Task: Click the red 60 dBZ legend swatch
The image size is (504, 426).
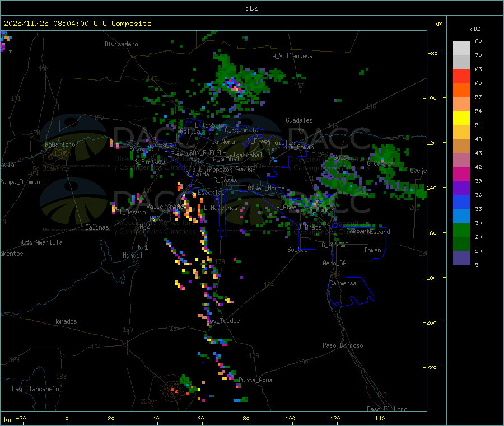Action: [461, 76]
